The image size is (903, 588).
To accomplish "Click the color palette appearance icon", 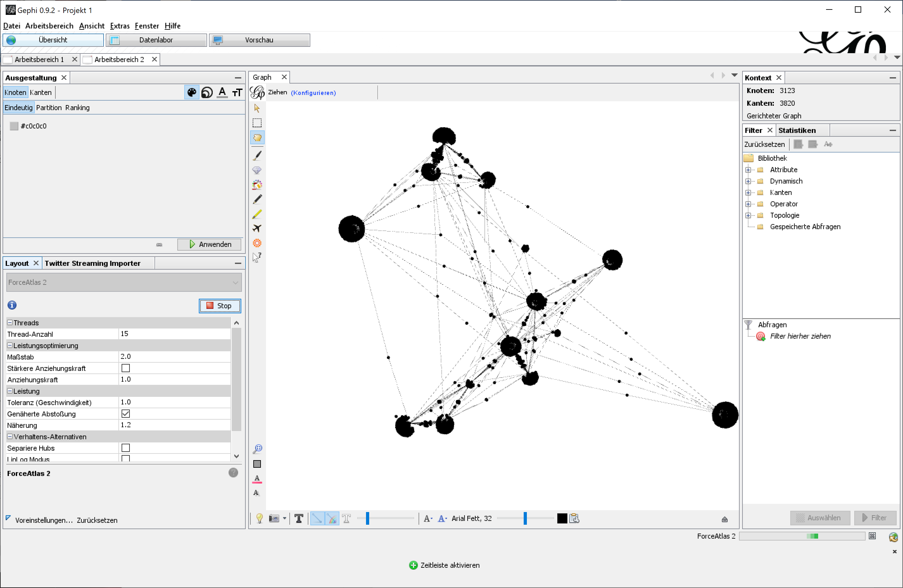I will click(192, 92).
